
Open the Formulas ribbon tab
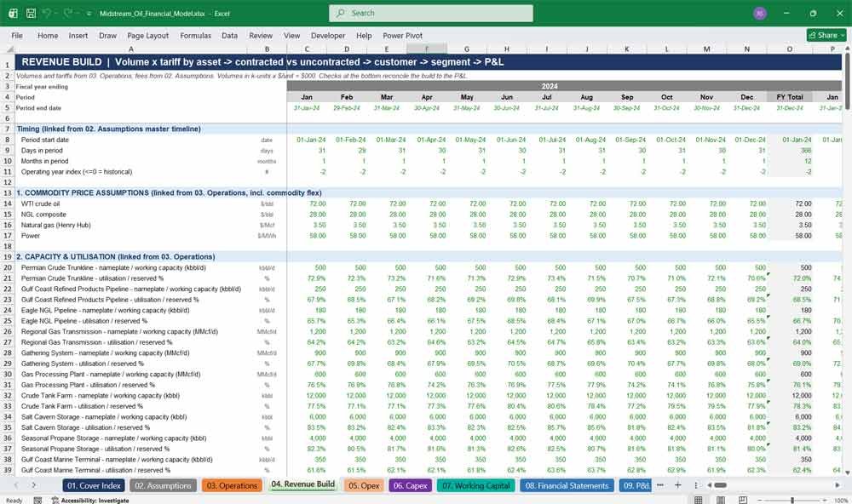[x=196, y=35]
